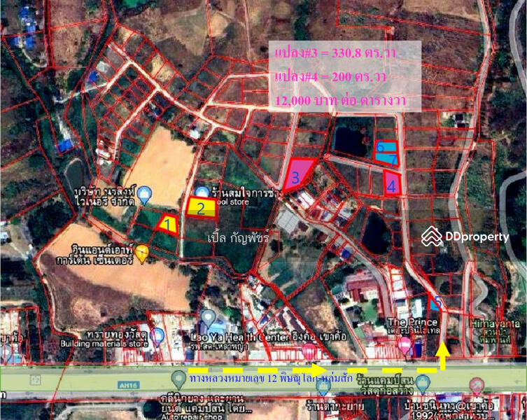
Task: Select the ทรายทองวัสดุ building materials store pin
Action: point(157,337)
